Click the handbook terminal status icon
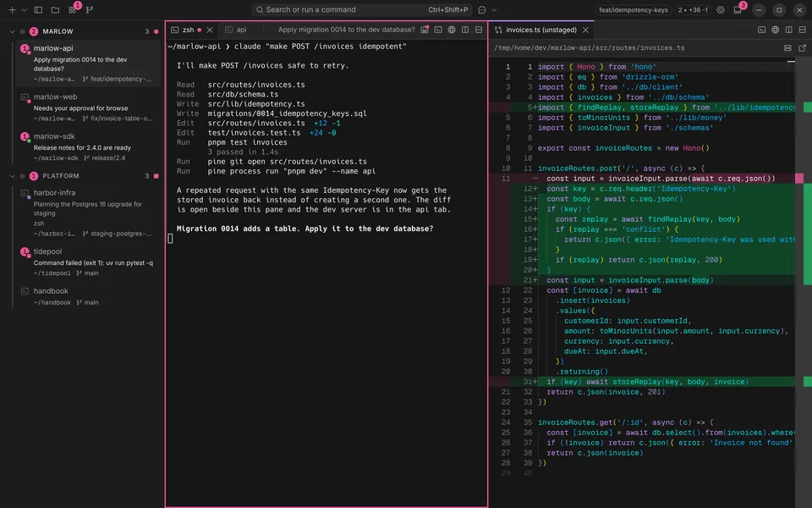 (25, 291)
